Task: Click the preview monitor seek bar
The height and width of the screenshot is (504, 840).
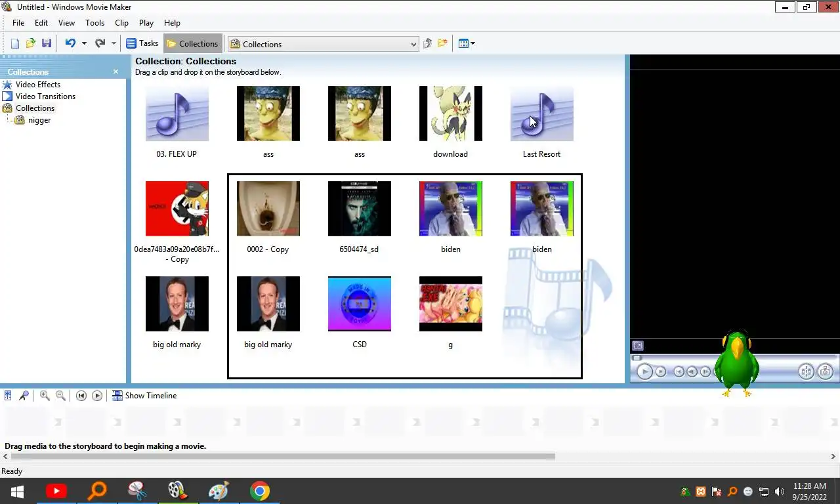Action: click(734, 358)
